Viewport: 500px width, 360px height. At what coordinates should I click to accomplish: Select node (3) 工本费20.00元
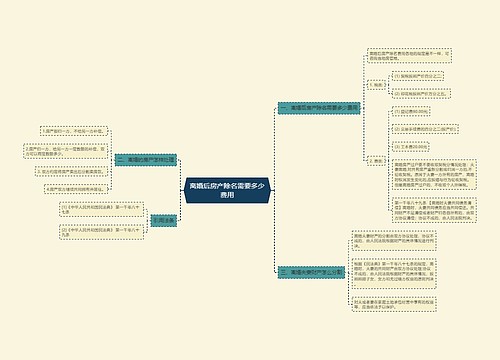pos(410,147)
